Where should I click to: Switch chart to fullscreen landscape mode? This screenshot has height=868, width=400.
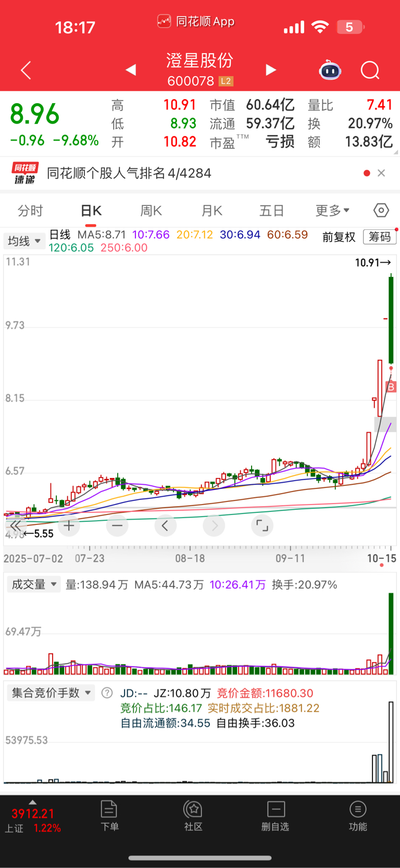(x=262, y=525)
